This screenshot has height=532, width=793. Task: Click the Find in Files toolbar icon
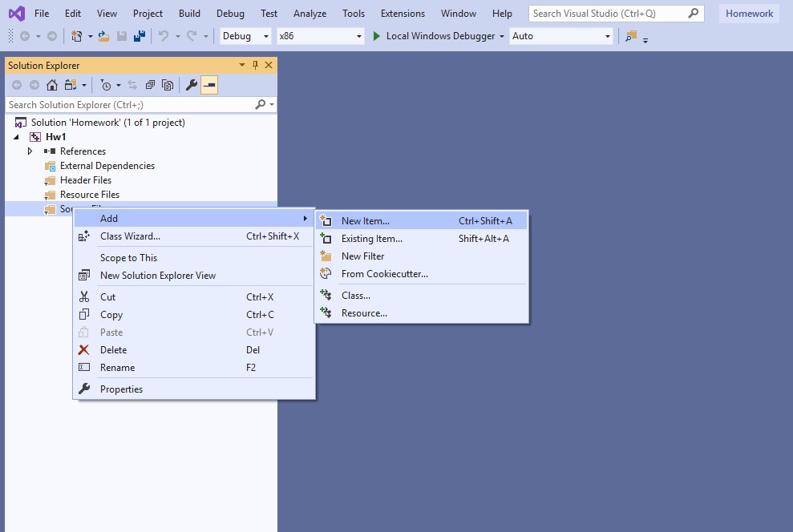[x=631, y=36]
